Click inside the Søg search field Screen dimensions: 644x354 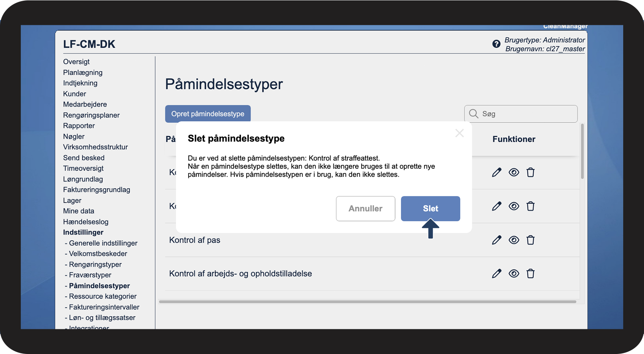[521, 113]
